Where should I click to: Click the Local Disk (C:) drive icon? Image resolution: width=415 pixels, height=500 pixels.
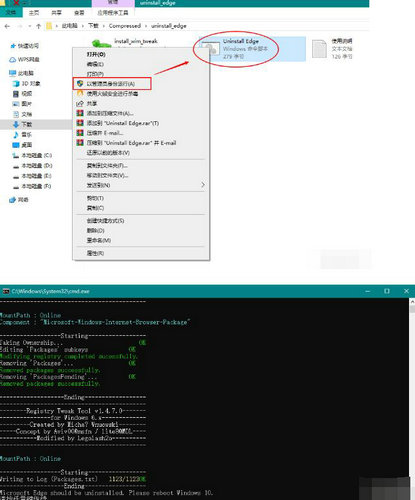tap(16, 155)
